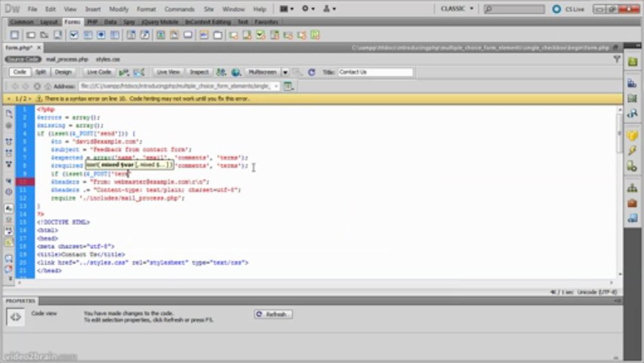Open Documents icon in coding toolbar
This screenshot has width=644, height=363.
click(x=9, y=113)
